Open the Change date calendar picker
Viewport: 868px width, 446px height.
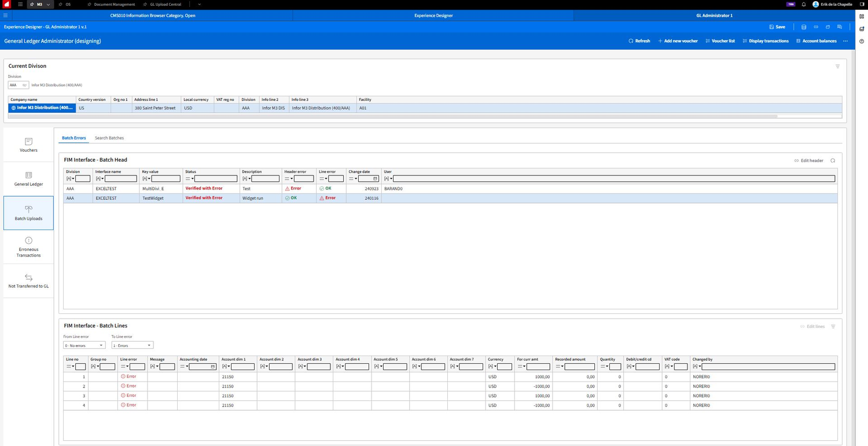point(376,179)
